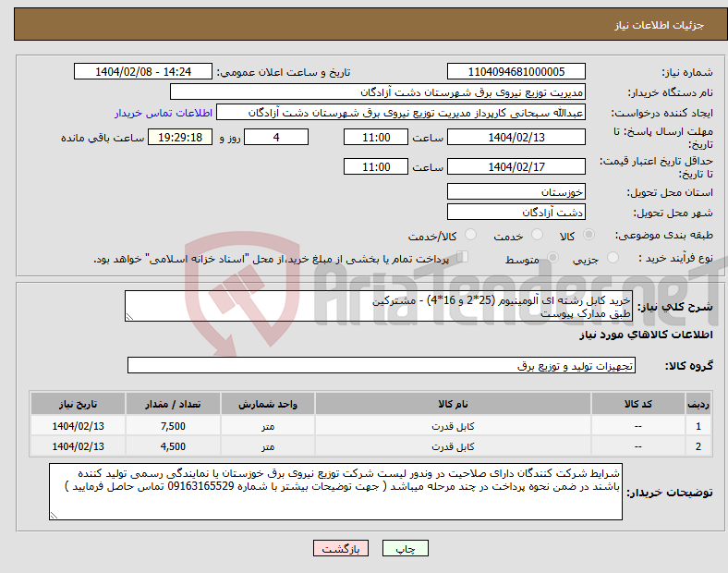Viewport: 728px width, 573px height.
Task: Click the واحد شمارش column header
Action: (268, 404)
